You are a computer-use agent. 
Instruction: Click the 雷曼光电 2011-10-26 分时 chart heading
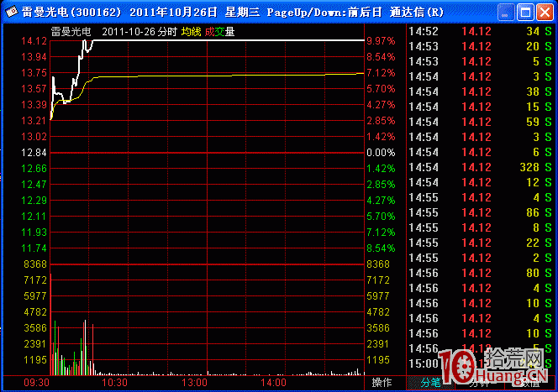pos(114,32)
